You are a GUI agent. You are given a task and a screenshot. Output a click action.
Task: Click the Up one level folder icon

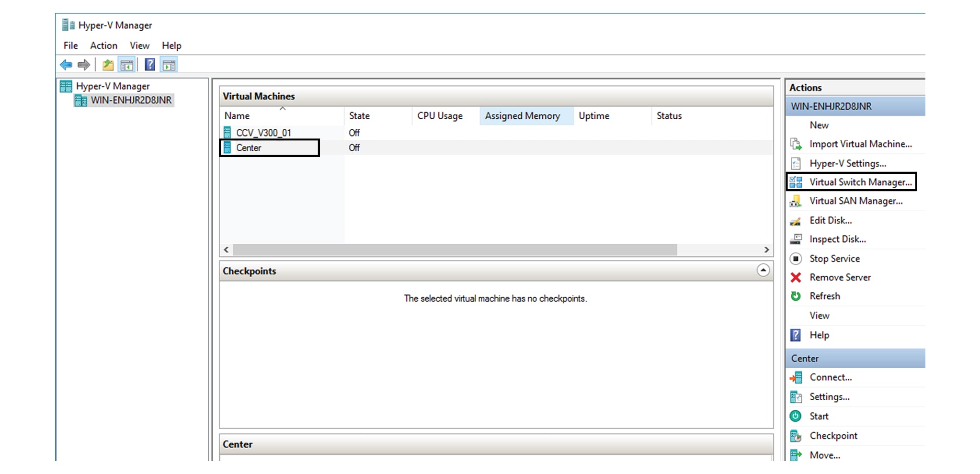pyautogui.click(x=108, y=65)
